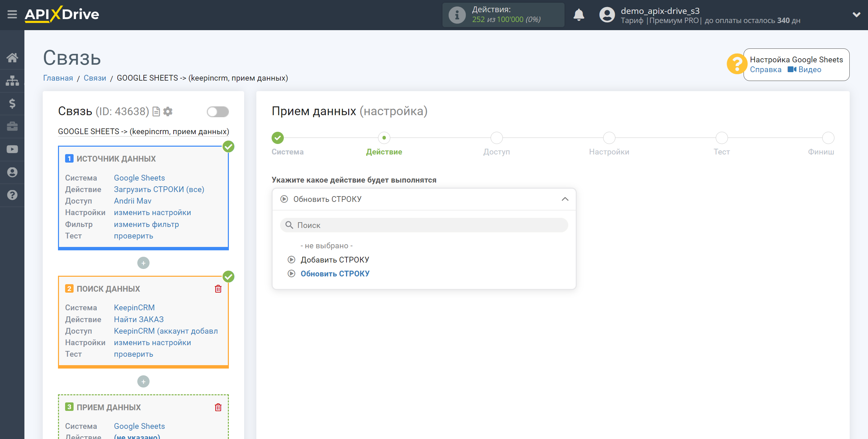Toggle the connection on/off switch

(218, 112)
